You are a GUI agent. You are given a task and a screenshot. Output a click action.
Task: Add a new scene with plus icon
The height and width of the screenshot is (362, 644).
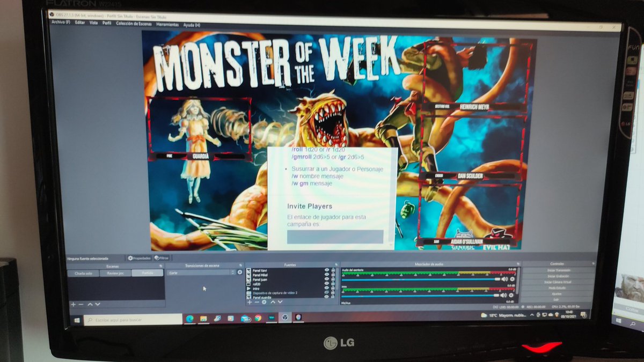point(74,304)
